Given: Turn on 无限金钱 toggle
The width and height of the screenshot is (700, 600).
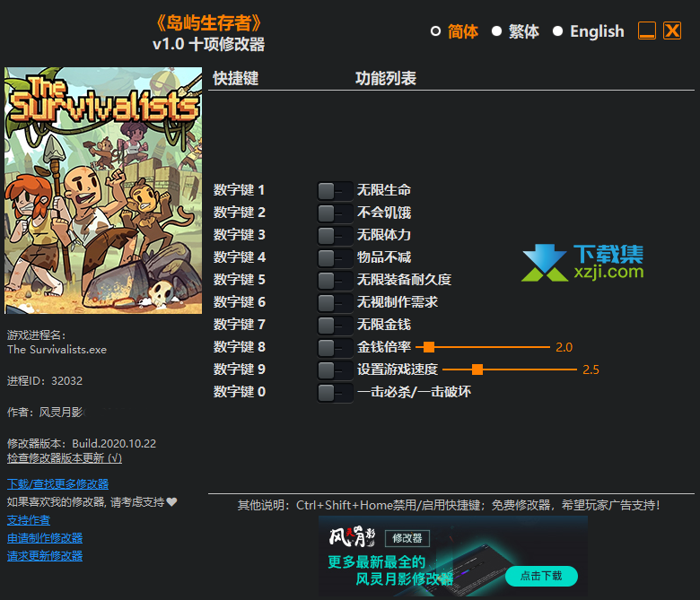Looking at the screenshot, I should click(335, 326).
